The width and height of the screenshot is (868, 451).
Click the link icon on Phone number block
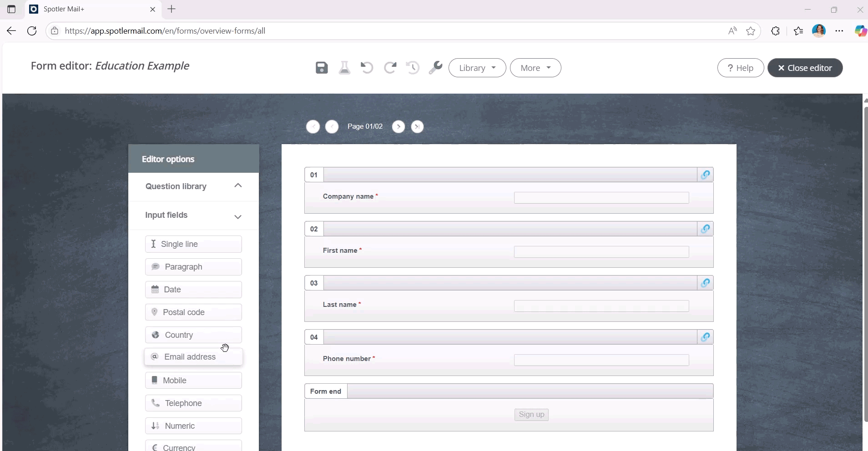point(706,337)
